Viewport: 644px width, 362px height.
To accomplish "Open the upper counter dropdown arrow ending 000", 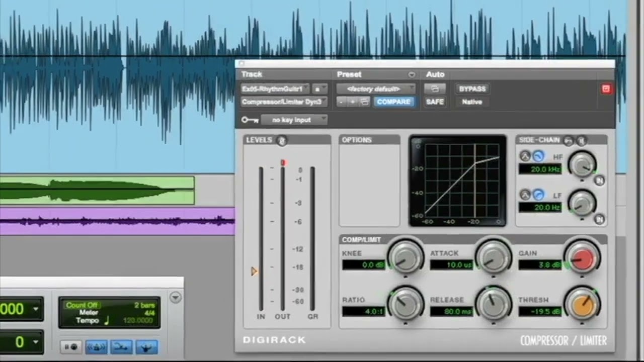I will (36, 309).
